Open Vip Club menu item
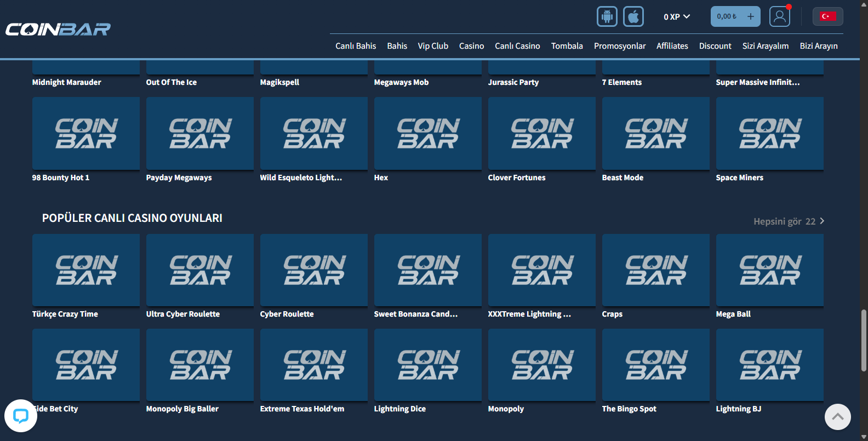 coord(433,46)
